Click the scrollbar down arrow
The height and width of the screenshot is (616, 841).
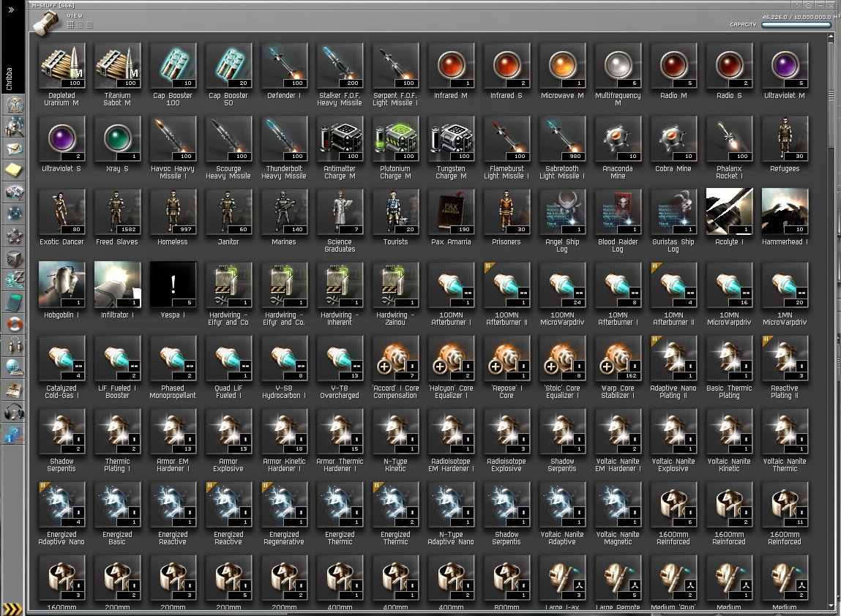(832, 605)
